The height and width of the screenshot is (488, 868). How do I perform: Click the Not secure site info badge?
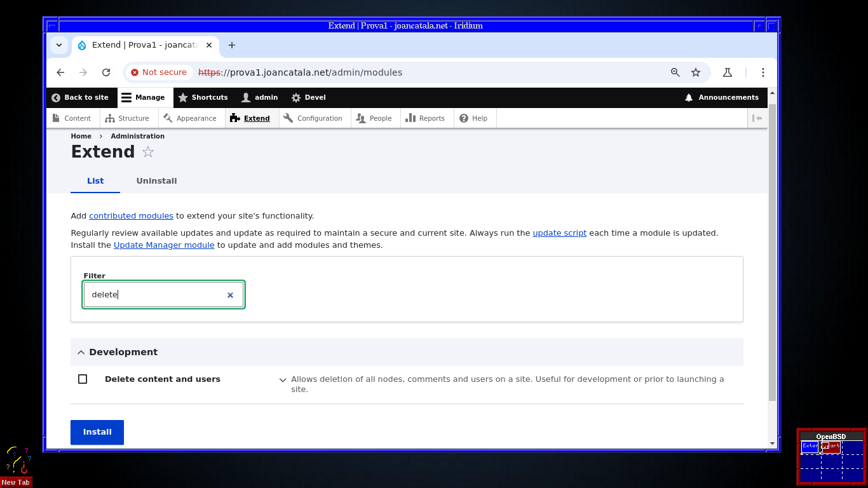pos(159,72)
